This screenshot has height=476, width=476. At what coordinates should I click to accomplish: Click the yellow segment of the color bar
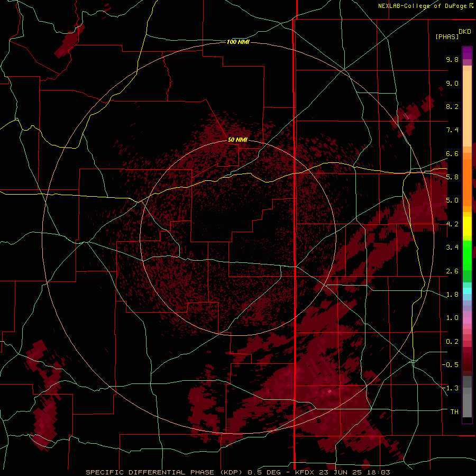click(x=467, y=226)
